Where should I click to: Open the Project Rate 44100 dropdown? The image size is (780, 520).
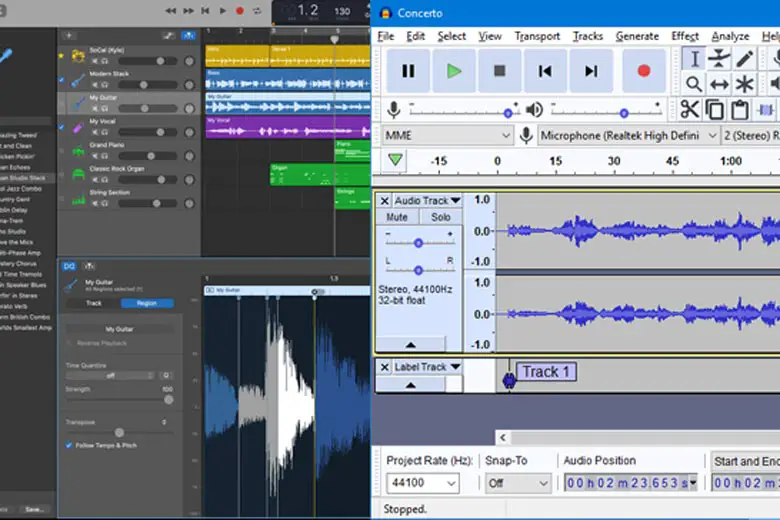click(422, 483)
